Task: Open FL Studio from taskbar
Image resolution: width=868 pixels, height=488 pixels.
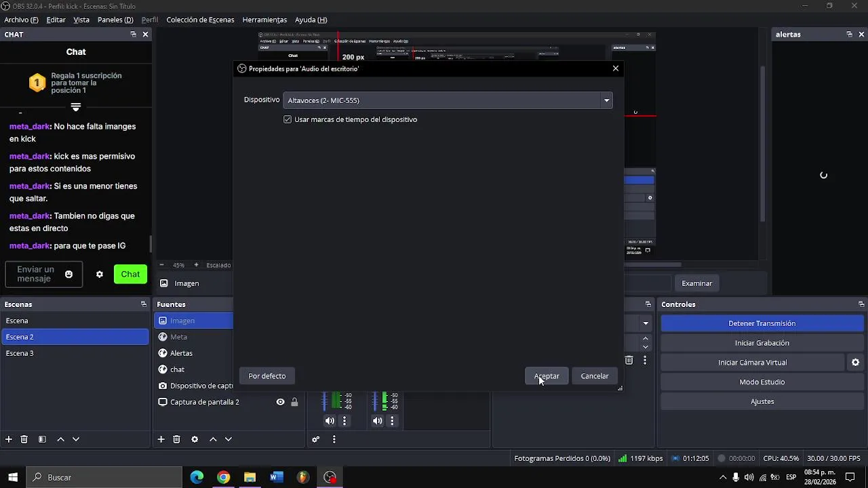Action: 302,477
